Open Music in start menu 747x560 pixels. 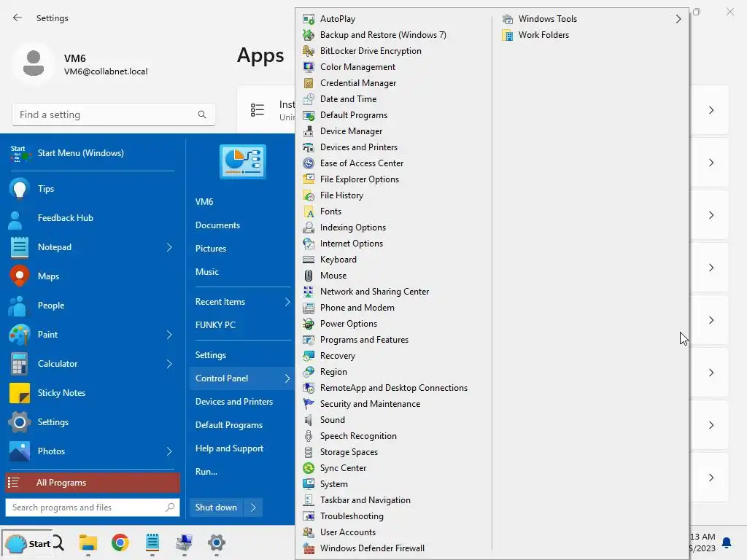[x=207, y=272]
